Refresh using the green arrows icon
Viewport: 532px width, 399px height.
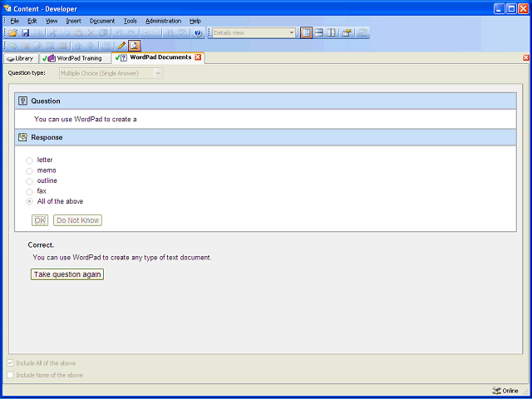(362, 33)
